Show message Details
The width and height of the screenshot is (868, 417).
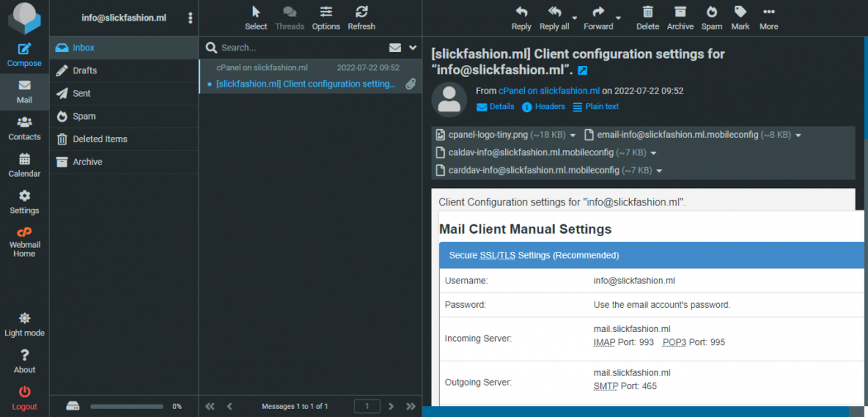click(495, 107)
